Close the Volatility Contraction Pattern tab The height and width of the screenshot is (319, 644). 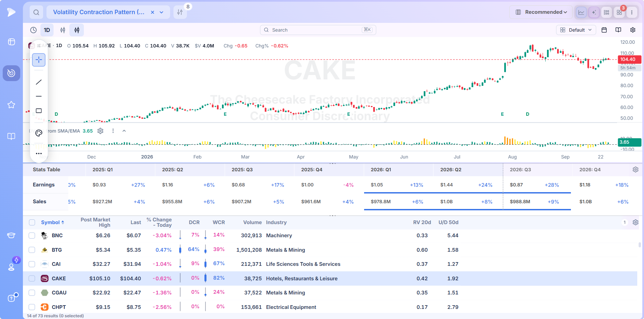coord(152,12)
